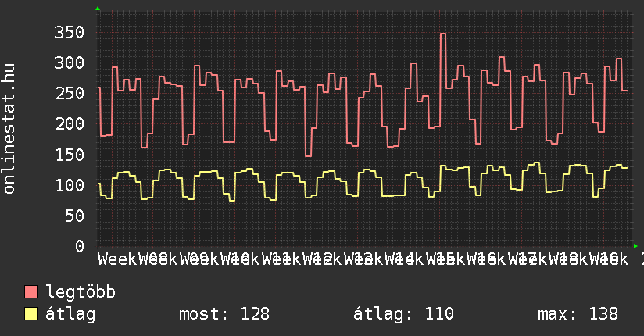The height and width of the screenshot is (336, 644).
Task: Click the 250 y-axis label
Action: click(x=70, y=93)
